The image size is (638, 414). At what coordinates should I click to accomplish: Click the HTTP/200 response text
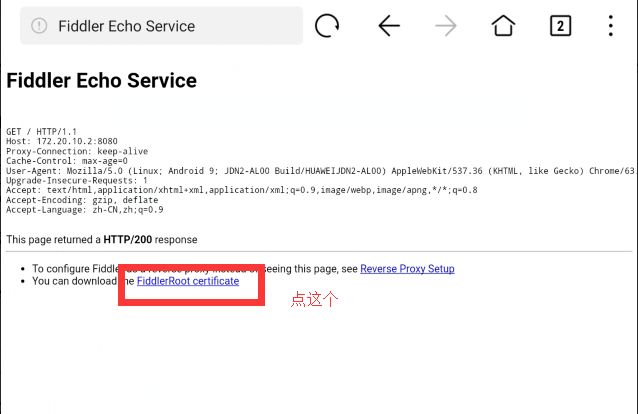click(x=128, y=239)
